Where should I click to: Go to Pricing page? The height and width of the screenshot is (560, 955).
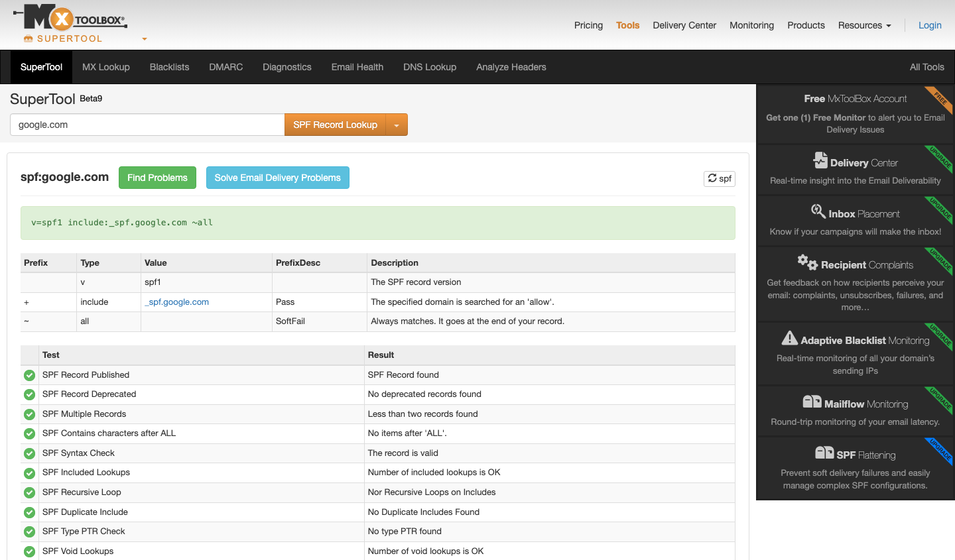588,25
